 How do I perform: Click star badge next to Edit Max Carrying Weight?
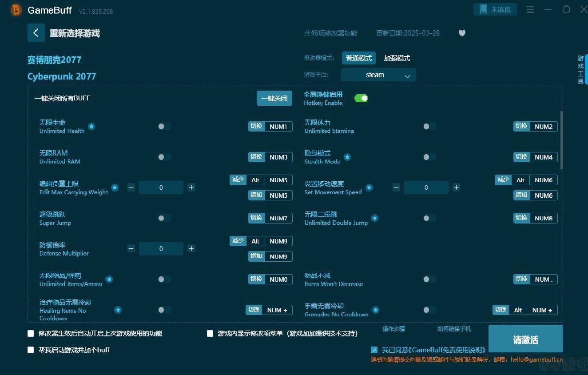pyautogui.click(x=115, y=187)
